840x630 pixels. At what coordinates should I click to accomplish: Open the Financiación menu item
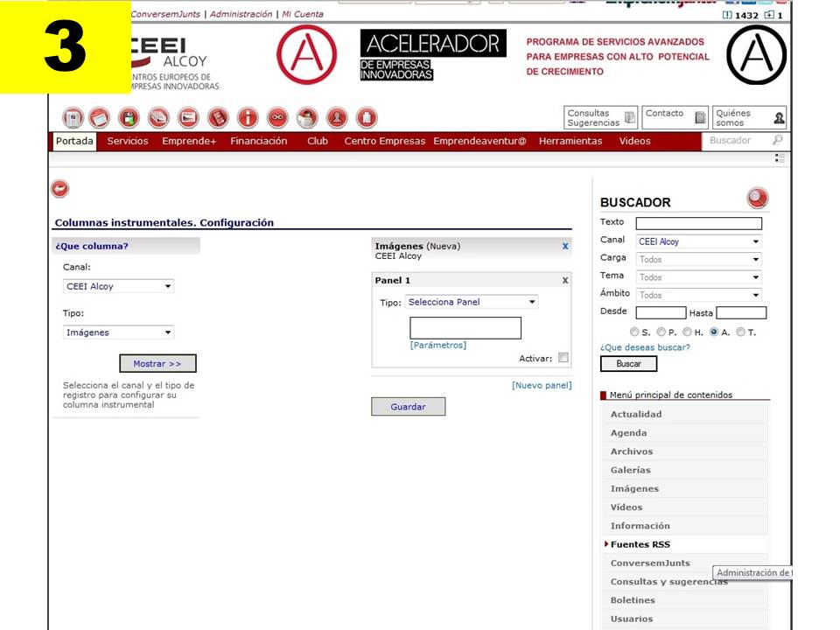coord(258,141)
